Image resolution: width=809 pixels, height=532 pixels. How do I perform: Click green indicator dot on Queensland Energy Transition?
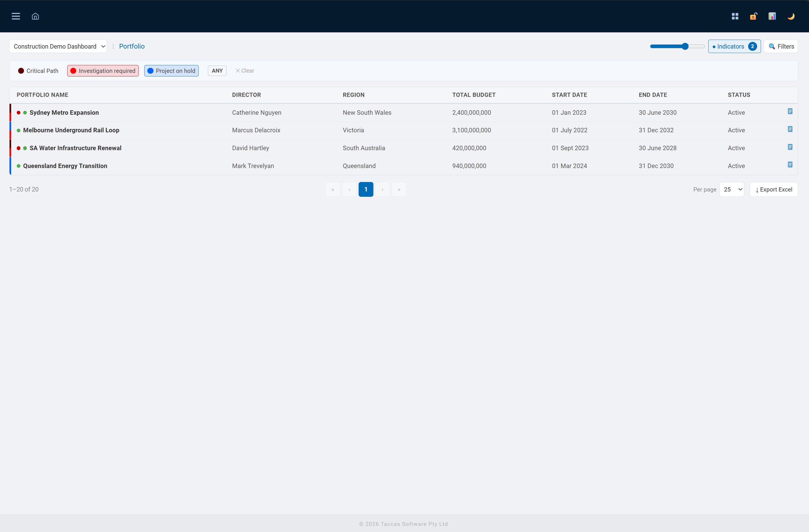pyautogui.click(x=18, y=166)
